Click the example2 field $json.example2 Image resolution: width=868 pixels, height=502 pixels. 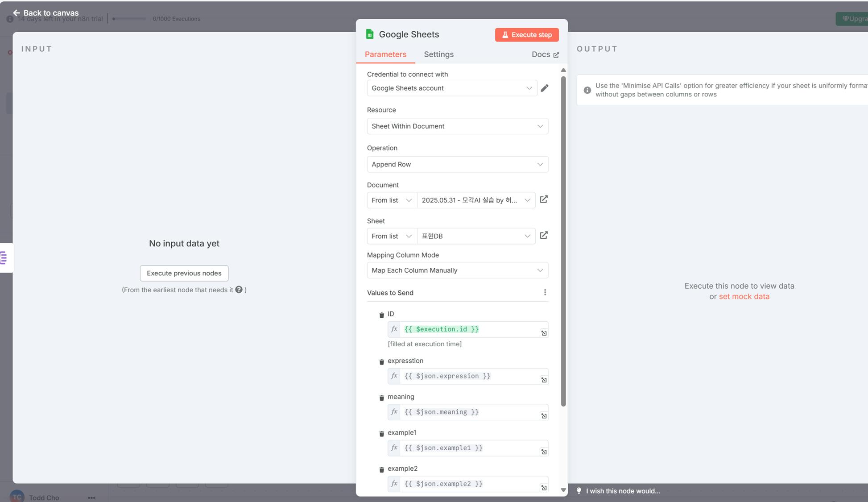(468, 484)
